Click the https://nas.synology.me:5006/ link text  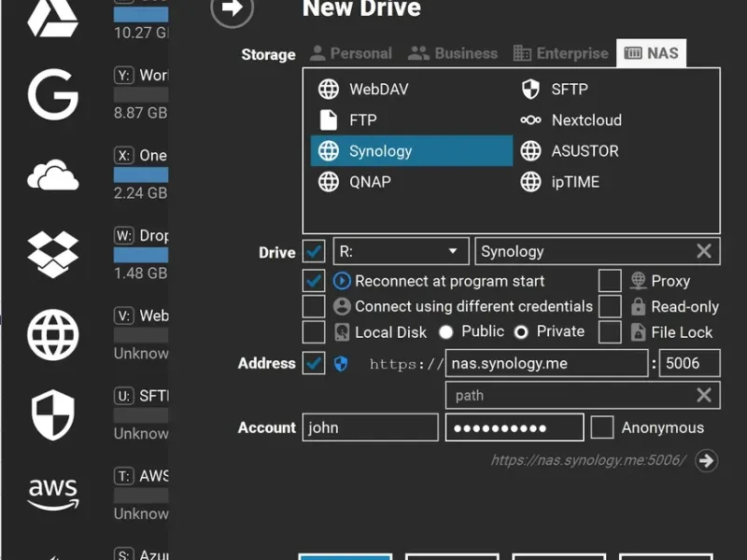point(588,460)
